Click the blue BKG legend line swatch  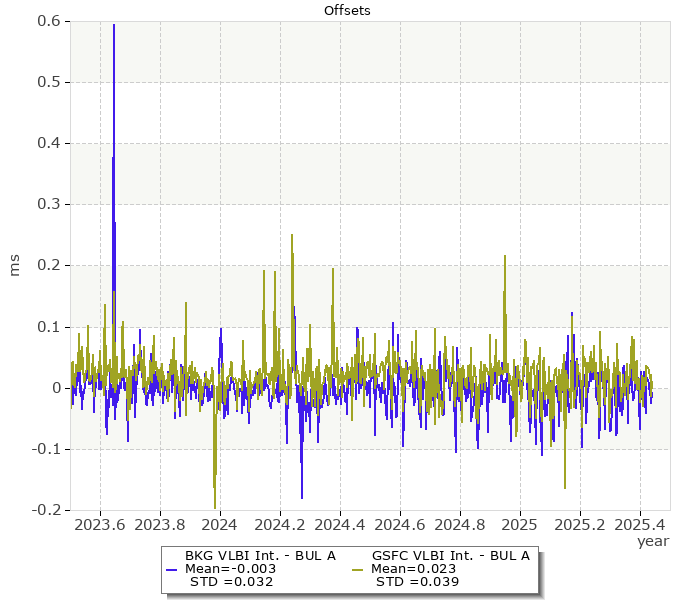[171, 570]
